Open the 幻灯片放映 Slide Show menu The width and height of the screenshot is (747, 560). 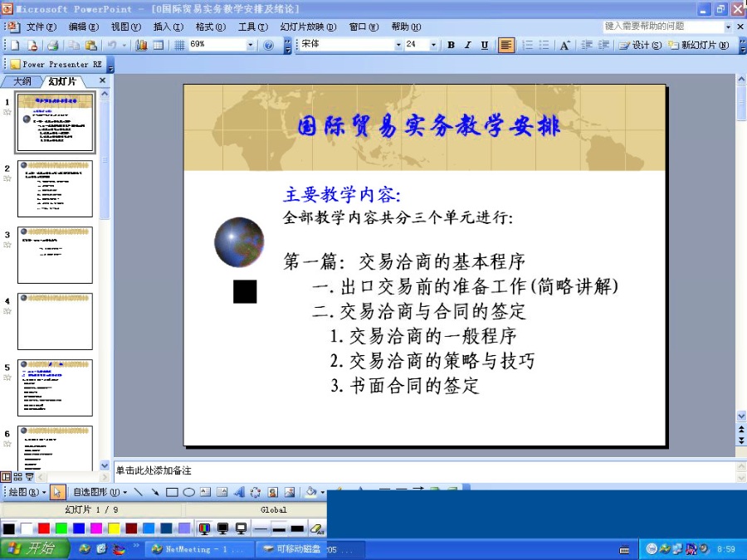pos(308,27)
